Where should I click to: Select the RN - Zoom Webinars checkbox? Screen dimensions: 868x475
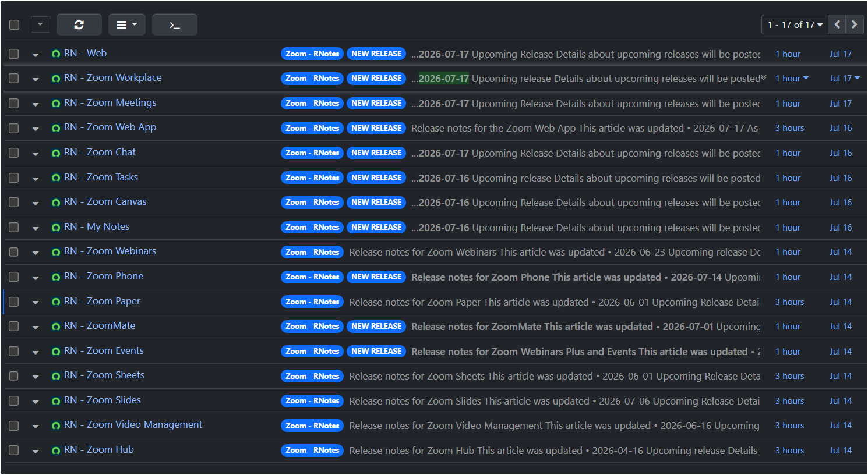[14, 252]
